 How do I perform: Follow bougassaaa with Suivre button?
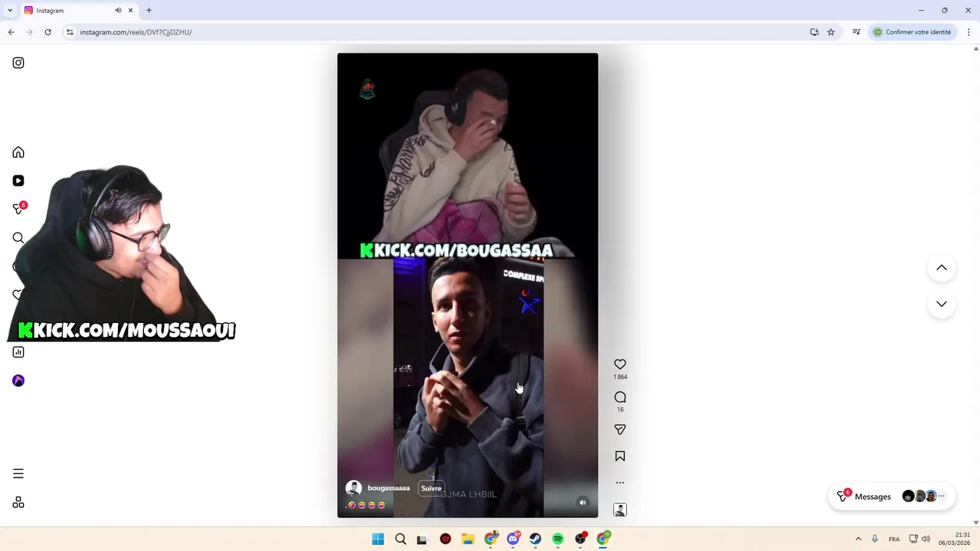coord(431,488)
